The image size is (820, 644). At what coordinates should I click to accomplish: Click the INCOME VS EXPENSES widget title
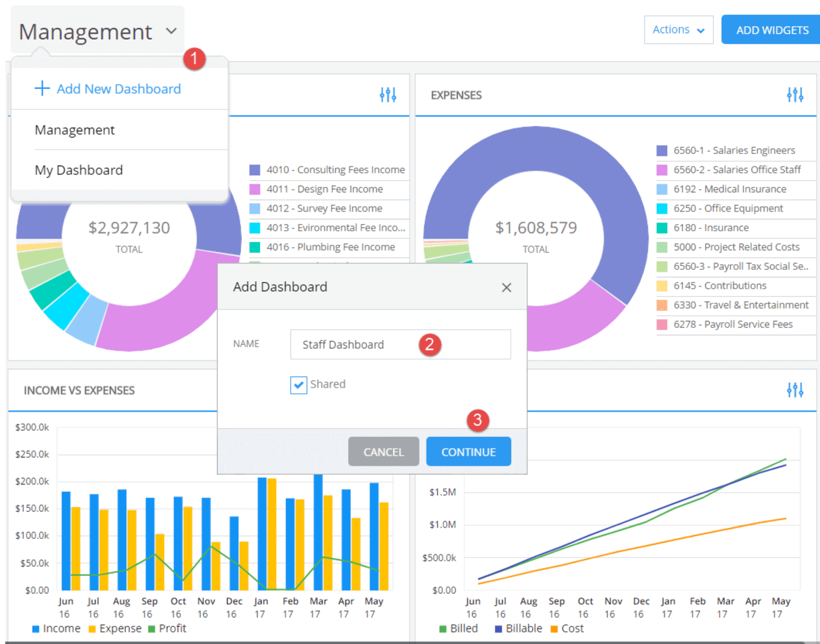pyautogui.click(x=79, y=391)
